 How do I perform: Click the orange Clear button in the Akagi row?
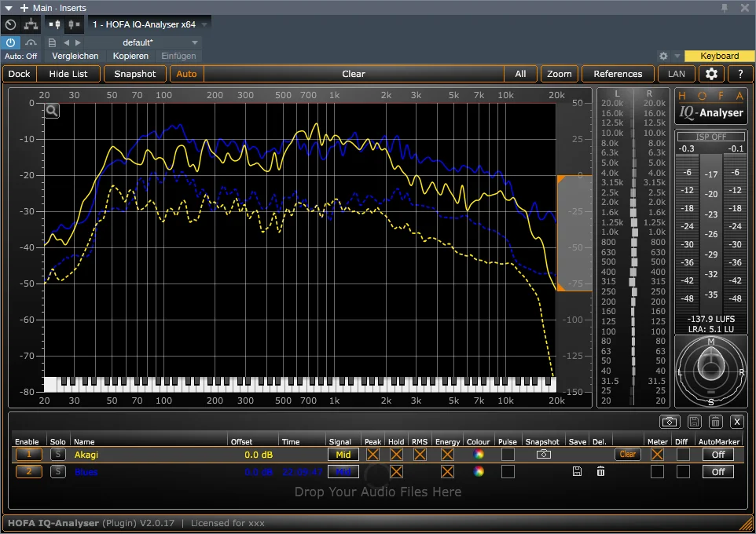click(x=628, y=454)
